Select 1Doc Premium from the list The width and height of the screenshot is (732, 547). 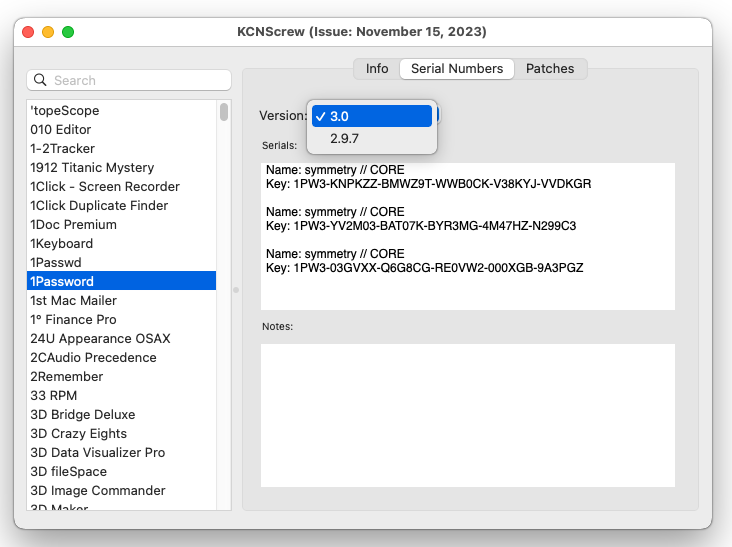(x=73, y=225)
